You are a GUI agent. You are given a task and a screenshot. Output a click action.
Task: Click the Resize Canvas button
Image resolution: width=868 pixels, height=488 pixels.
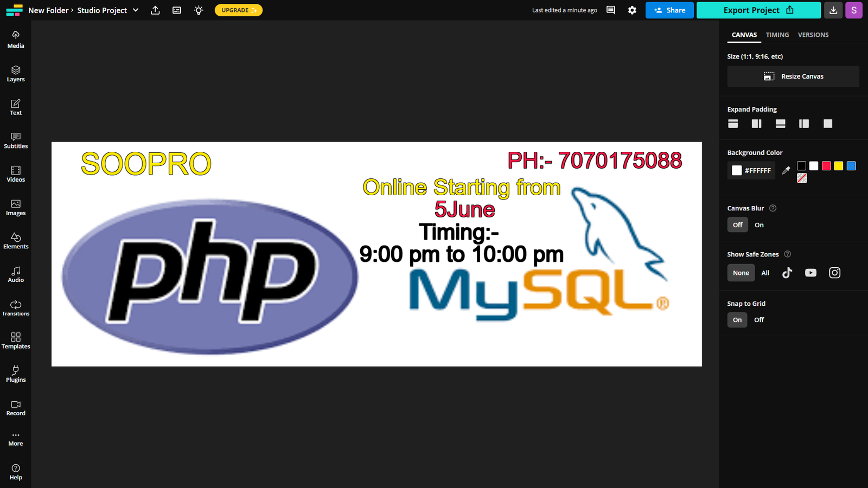(793, 76)
